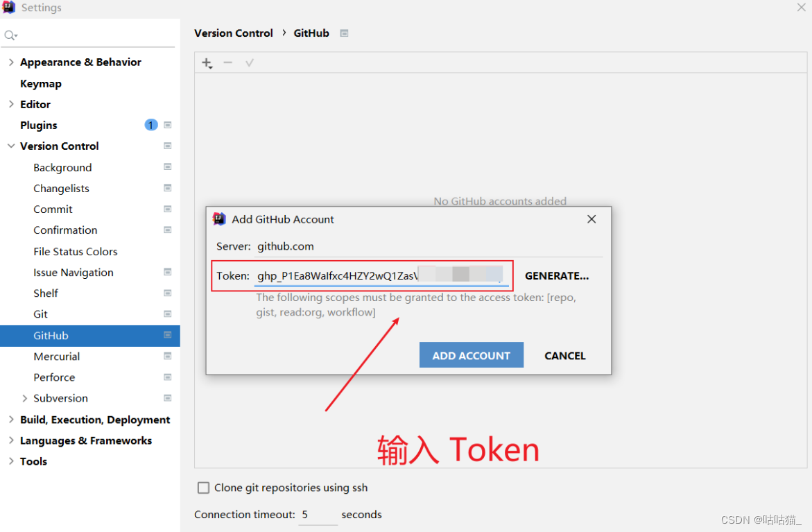Viewport: 812px width, 532px height.
Task: Click the project icon beside Mercurial
Action: [x=168, y=356]
